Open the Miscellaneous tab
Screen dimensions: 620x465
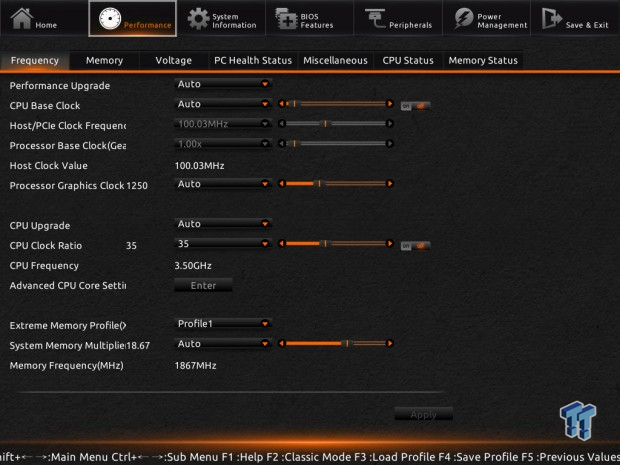[x=335, y=60]
